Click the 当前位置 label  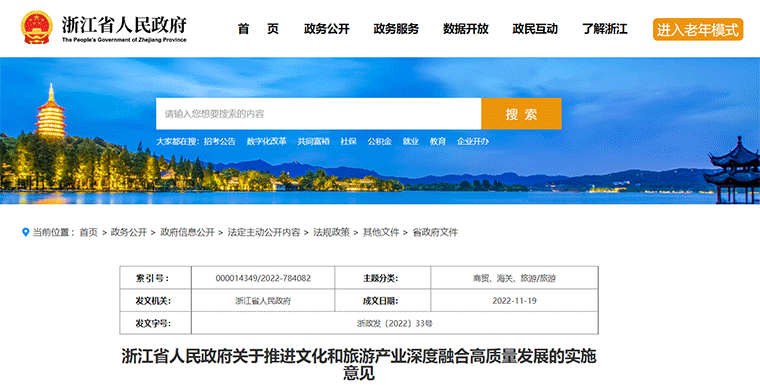coord(54,233)
